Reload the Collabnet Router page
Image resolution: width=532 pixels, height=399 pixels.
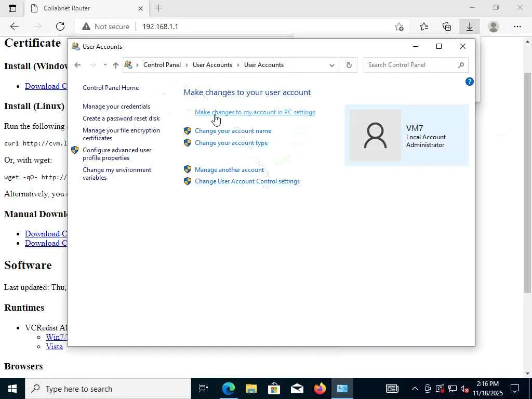tap(60, 26)
